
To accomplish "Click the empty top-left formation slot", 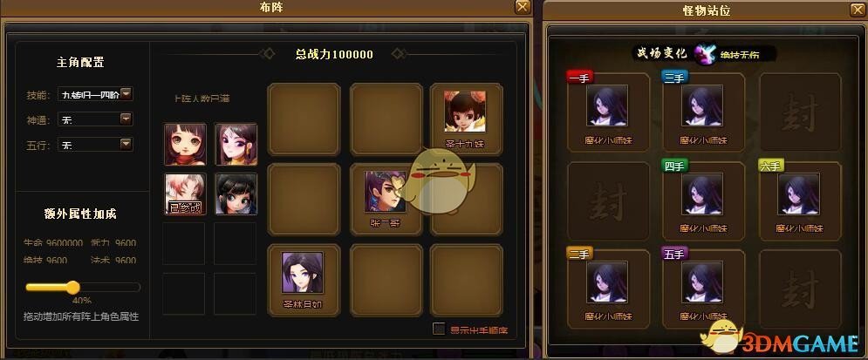I will (304, 119).
